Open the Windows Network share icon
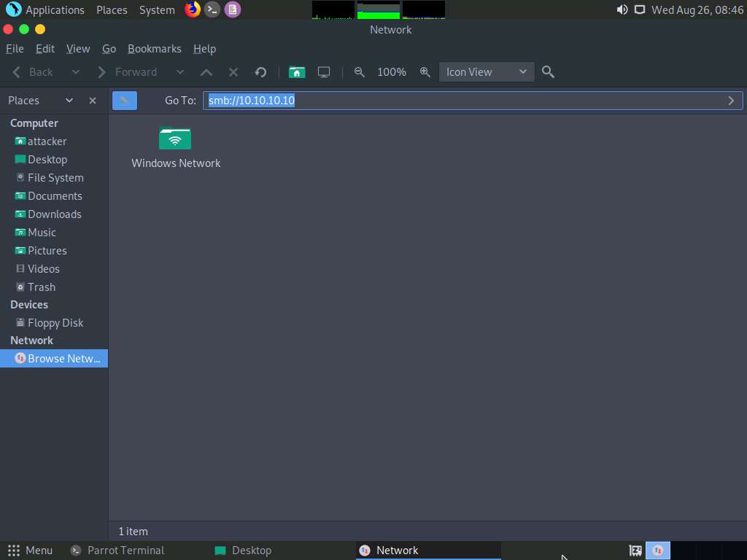Viewport: 747px width, 560px height. coord(175,139)
